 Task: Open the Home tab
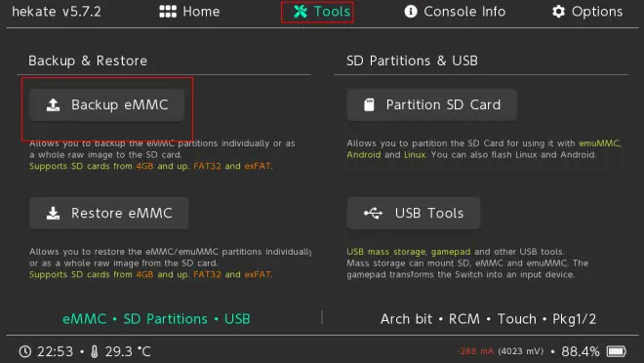[x=189, y=12]
